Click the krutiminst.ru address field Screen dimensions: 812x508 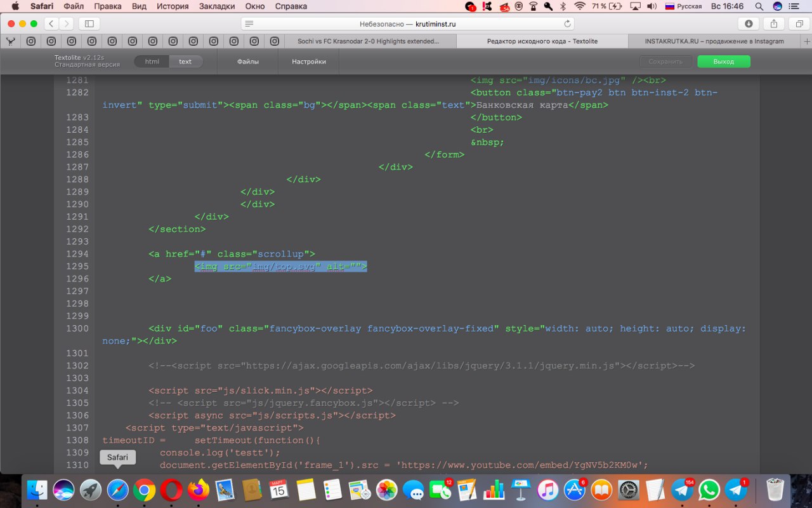point(408,23)
